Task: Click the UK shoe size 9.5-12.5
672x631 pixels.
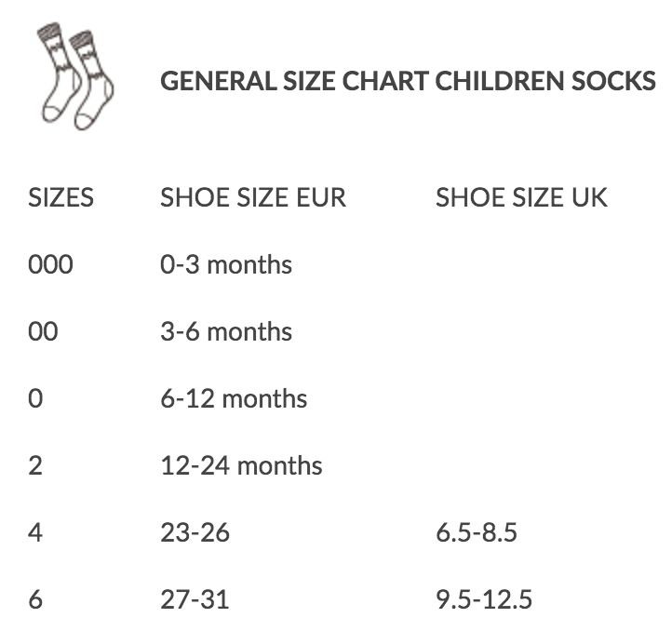Action: coord(484,599)
